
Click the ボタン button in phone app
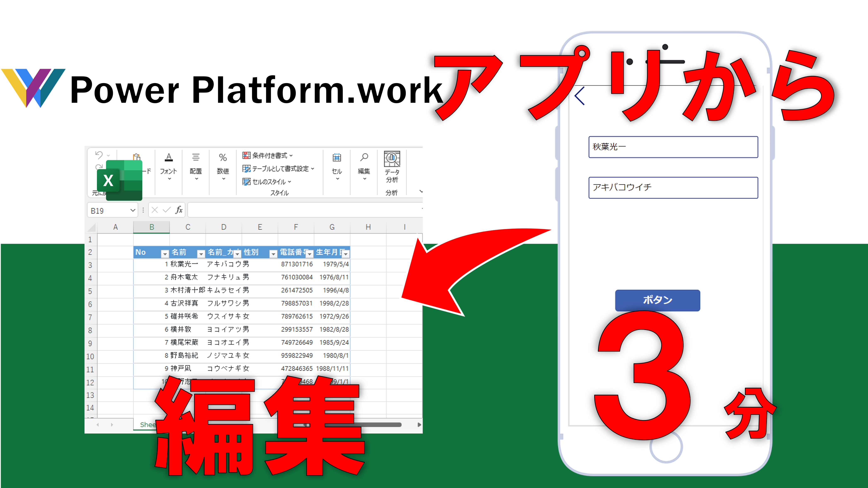[657, 300]
